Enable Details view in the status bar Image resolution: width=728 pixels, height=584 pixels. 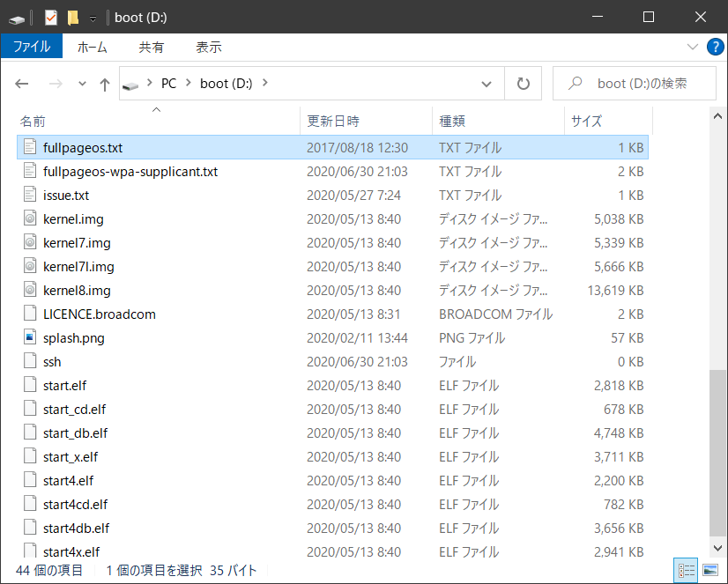tap(686, 570)
